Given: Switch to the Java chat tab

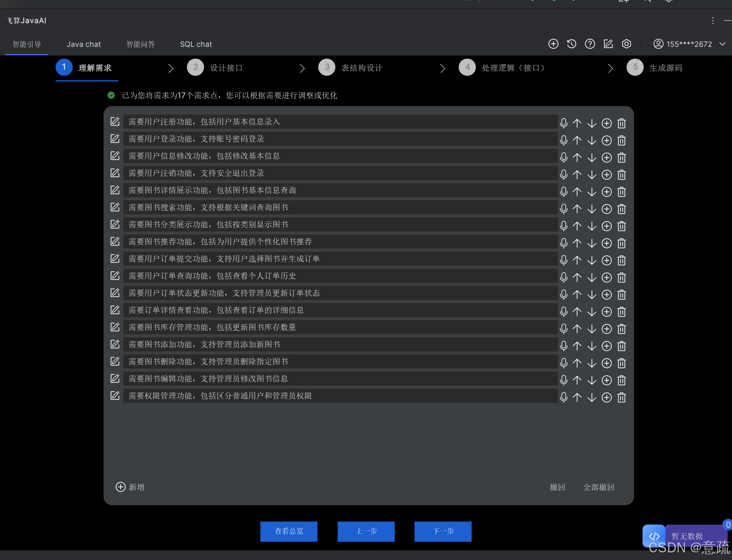Looking at the screenshot, I should click(84, 44).
